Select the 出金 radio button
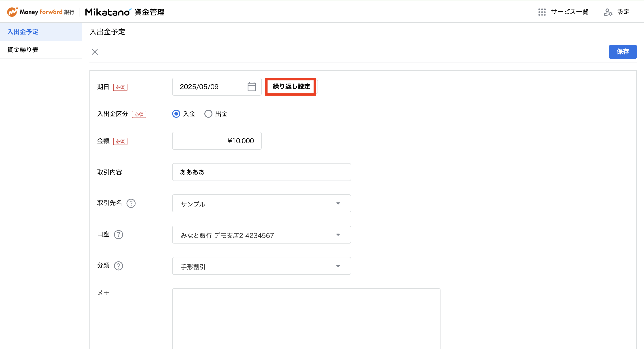 208,114
